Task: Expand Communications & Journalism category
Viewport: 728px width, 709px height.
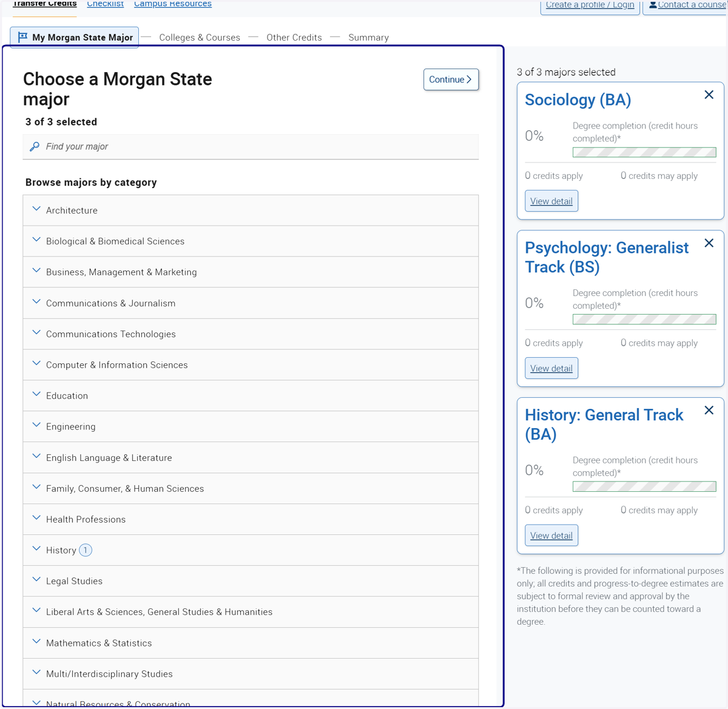Action: click(251, 303)
